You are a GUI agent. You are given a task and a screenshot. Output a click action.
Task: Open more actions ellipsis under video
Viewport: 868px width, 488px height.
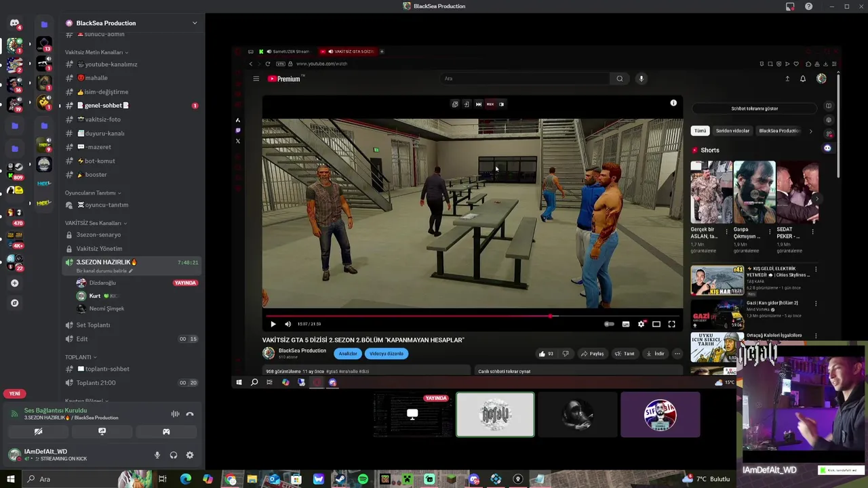(x=677, y=353)
